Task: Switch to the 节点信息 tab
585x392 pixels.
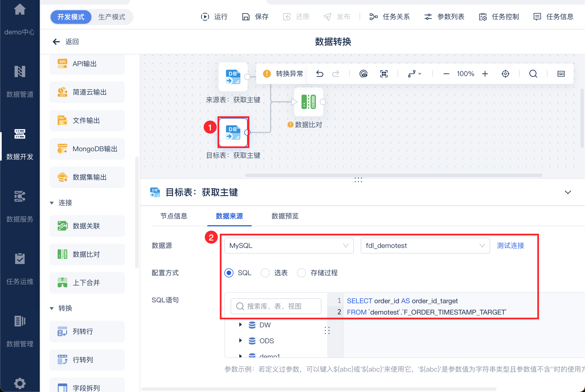Action: [x=174, y=216]
